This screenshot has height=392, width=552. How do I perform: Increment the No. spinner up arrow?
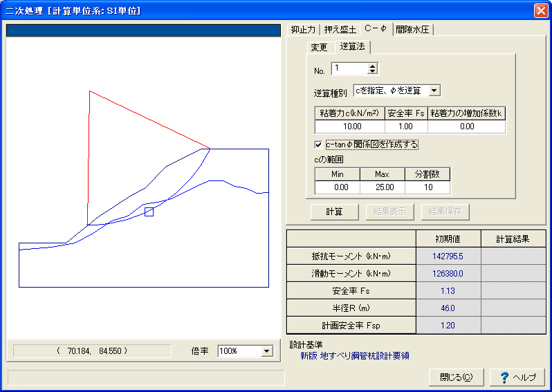click(x=372, y=66)
